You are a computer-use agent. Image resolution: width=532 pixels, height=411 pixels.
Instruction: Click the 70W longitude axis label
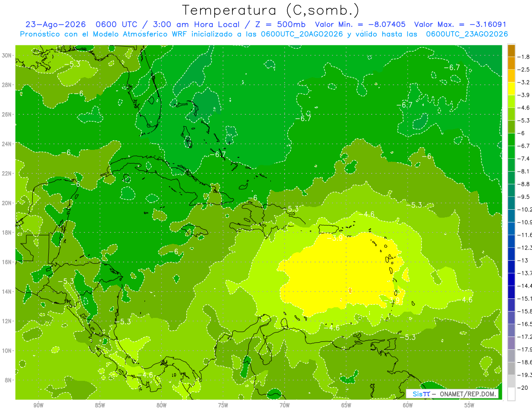(x=285, y=405)
